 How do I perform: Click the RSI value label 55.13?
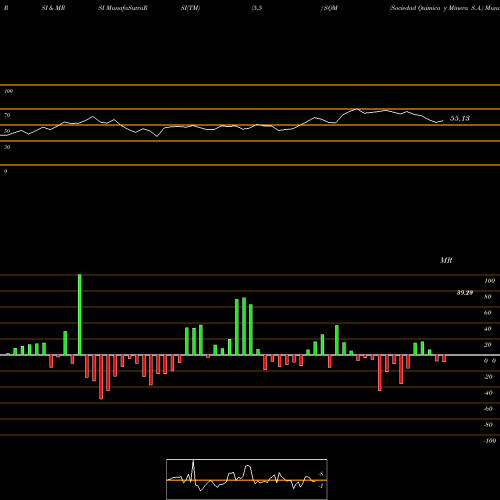click(460, 118)
